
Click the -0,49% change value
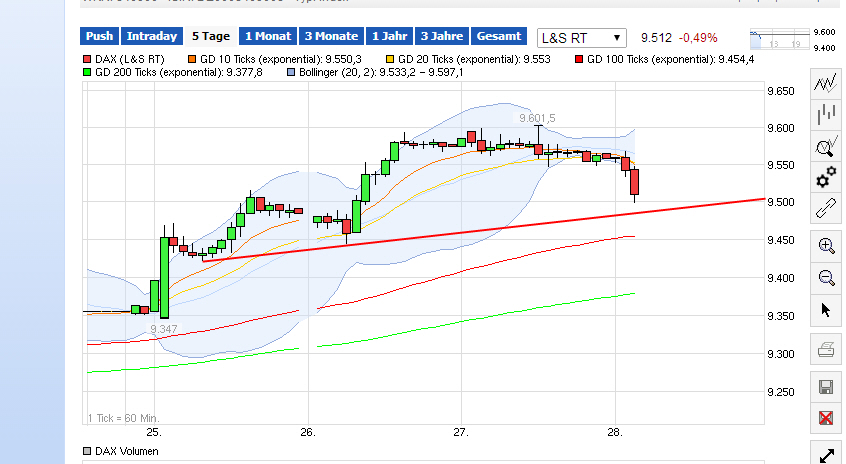click(x=698, y=38)
